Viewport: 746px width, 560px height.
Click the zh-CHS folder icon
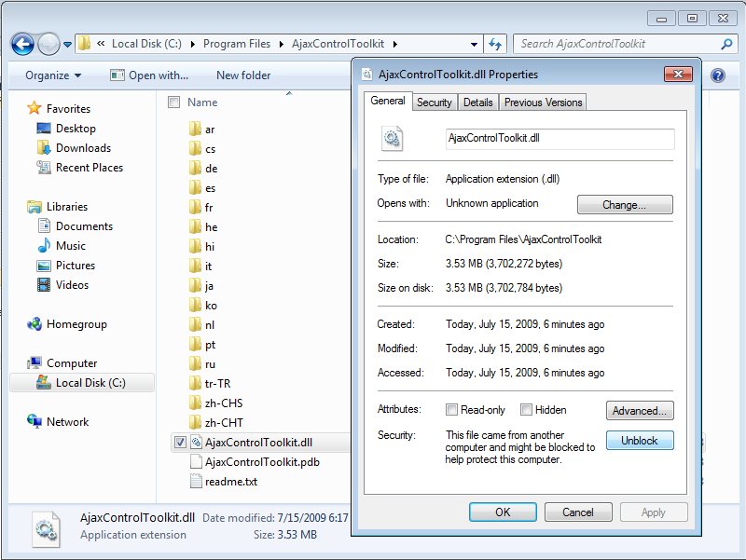[x=195, y=403]
